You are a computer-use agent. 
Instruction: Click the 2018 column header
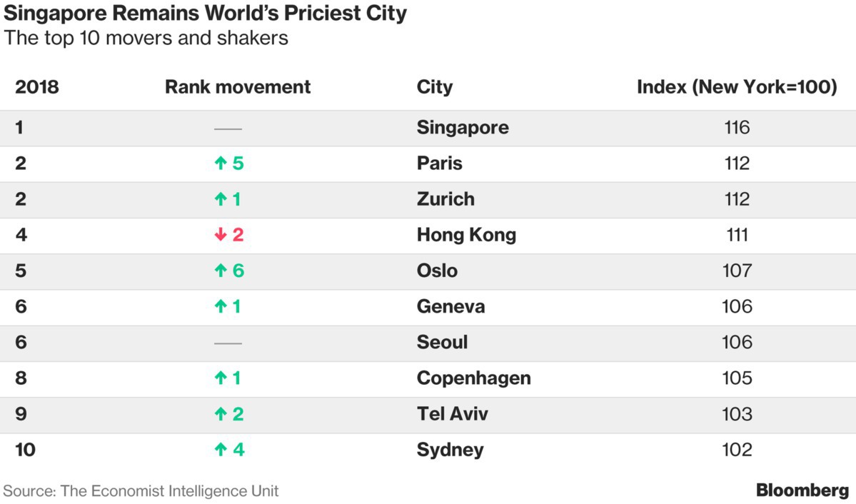[37, 87]
